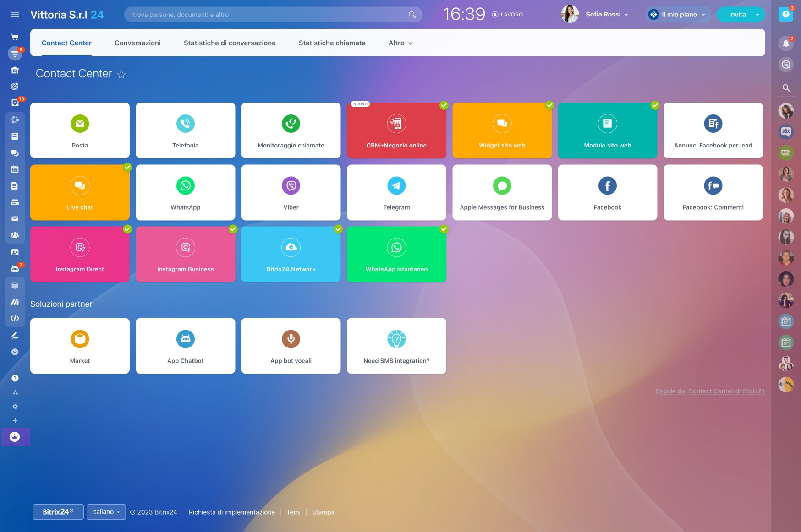
Task: Switch to Conversazioni tab
Action: click(137, 43)
